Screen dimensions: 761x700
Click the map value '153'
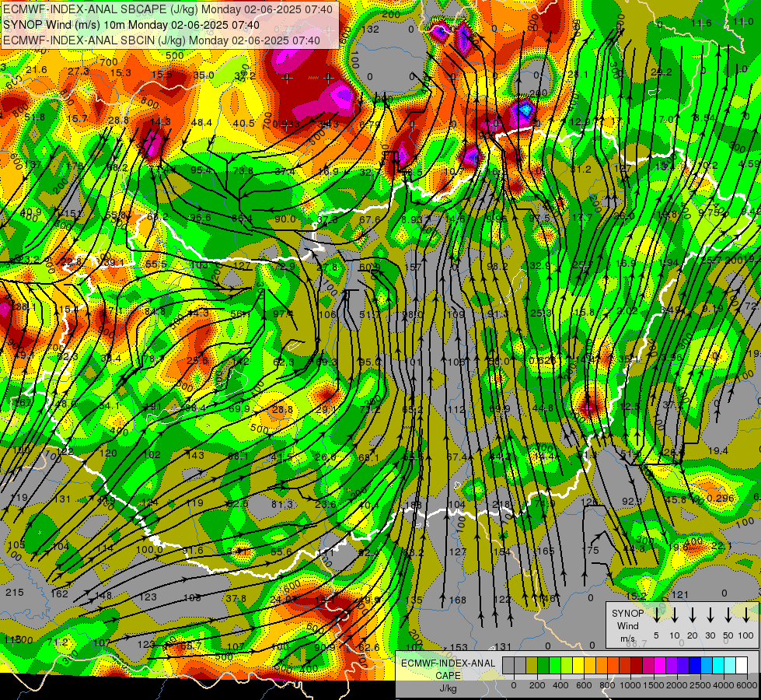459,647
